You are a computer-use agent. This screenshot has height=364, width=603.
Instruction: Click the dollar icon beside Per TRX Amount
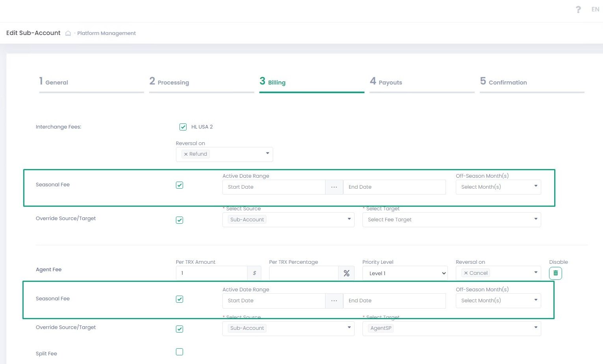(x=254, y=273)
